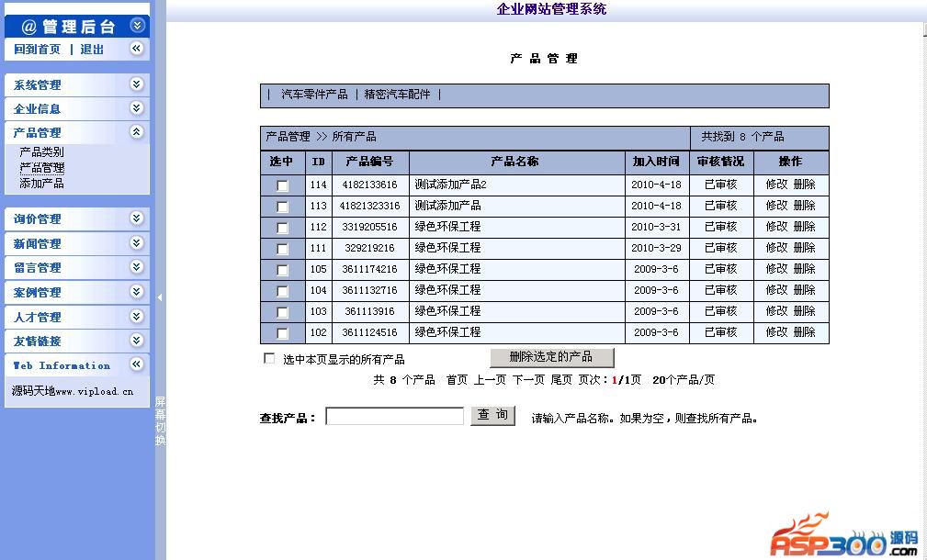
Task: Click the 产品管理 breadcrumb link
Action: click(288, 137)
